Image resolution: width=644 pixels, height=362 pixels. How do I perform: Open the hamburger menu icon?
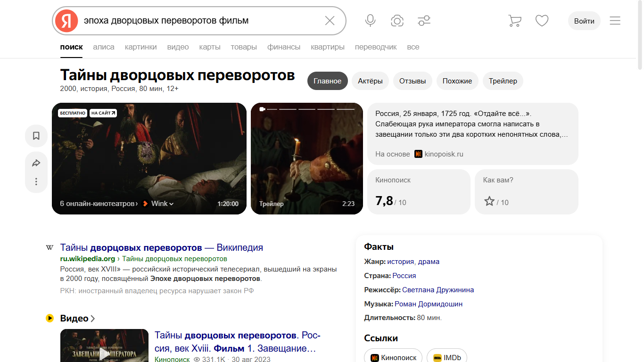click(615, 21)
